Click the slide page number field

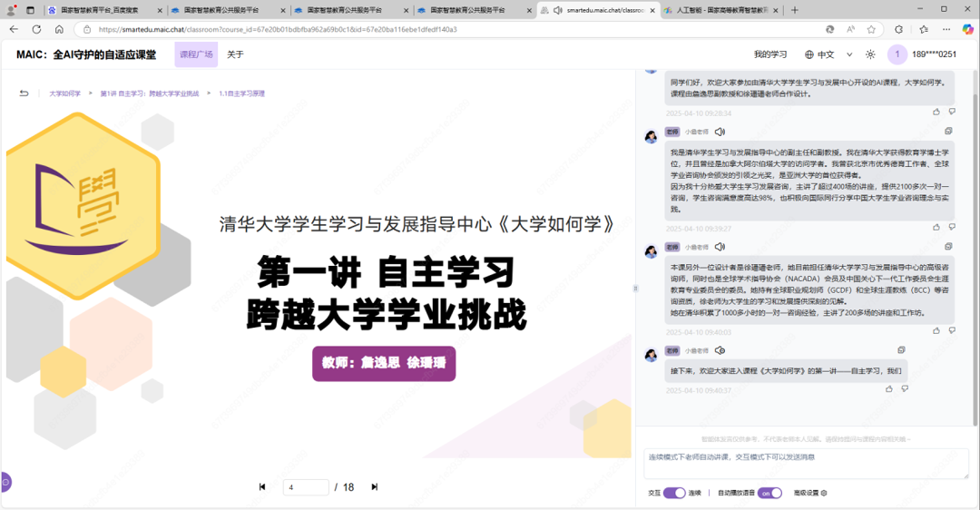(x=306, y=487)
